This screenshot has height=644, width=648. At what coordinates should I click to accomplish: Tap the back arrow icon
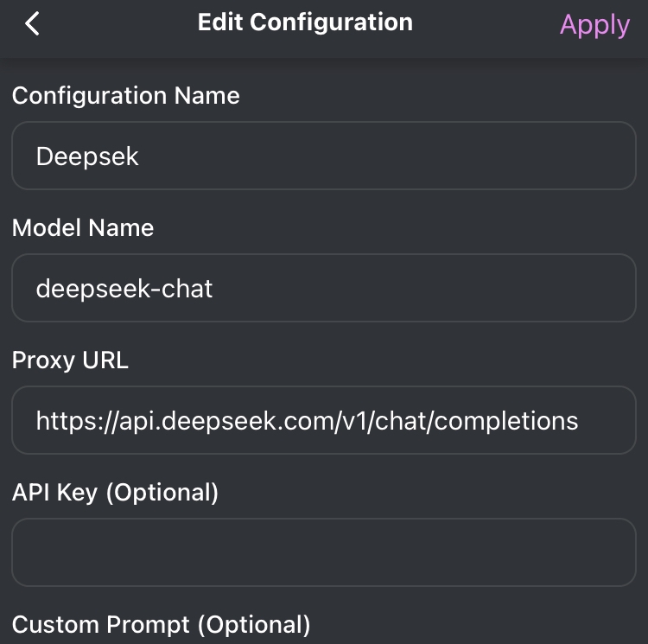click(x=33, y=24)
